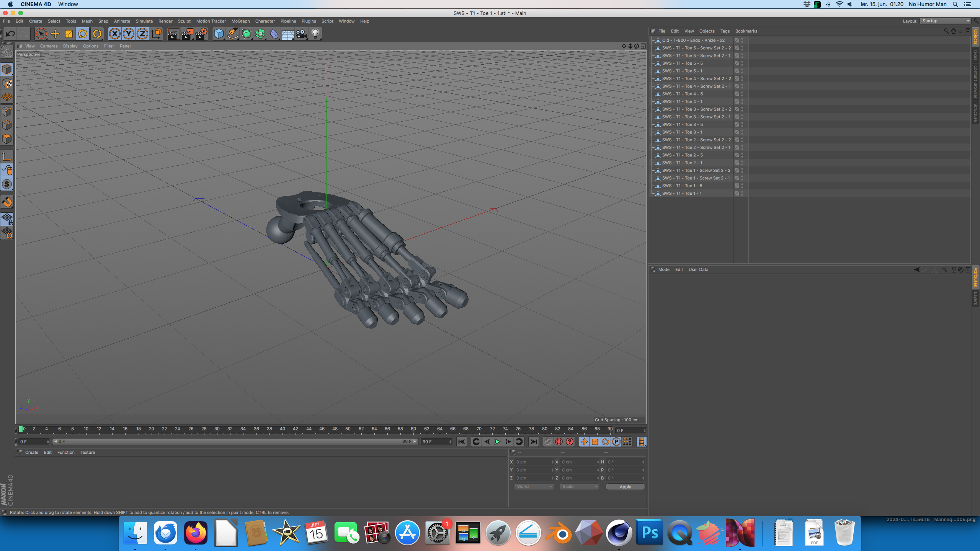Click the Undo arrow in the toolbar

pyautogui.click(x=10, y=34)
